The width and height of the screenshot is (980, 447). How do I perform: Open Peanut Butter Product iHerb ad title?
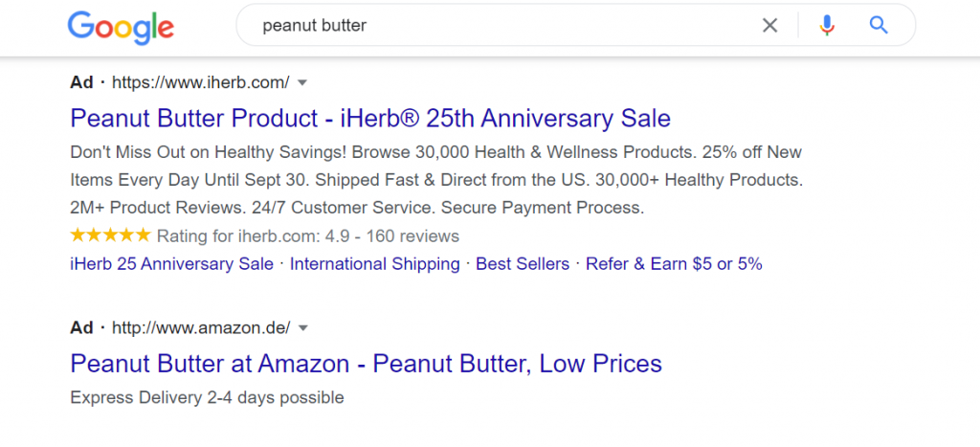(x=370, y=118)
